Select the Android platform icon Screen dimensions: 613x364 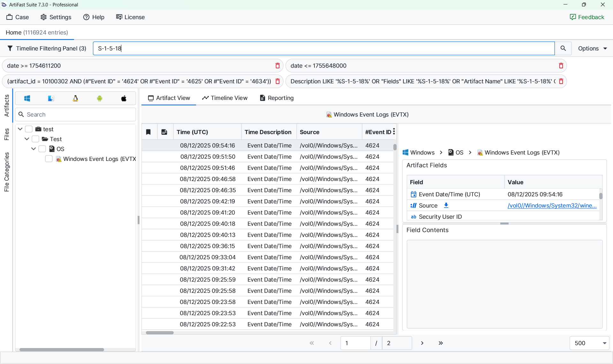pyautogui.click(x=100, y=98)
